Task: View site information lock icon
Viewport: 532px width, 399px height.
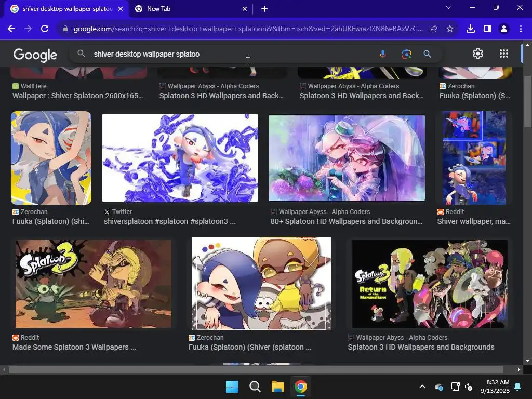Action: (65, 29)
